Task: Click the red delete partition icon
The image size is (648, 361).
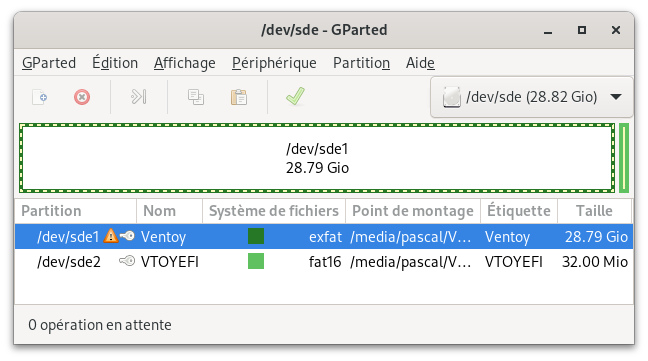Action: click(82, 97)
